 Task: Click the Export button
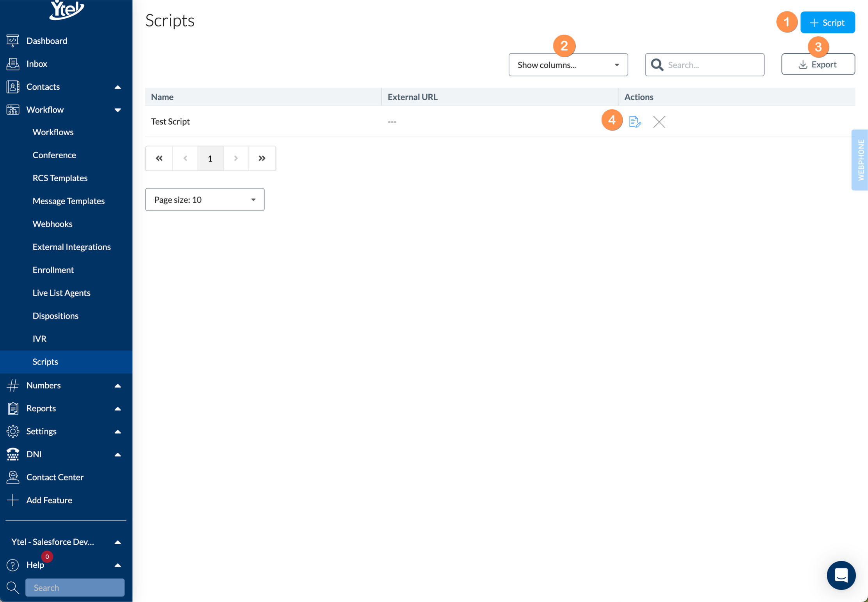click(818, 64)
